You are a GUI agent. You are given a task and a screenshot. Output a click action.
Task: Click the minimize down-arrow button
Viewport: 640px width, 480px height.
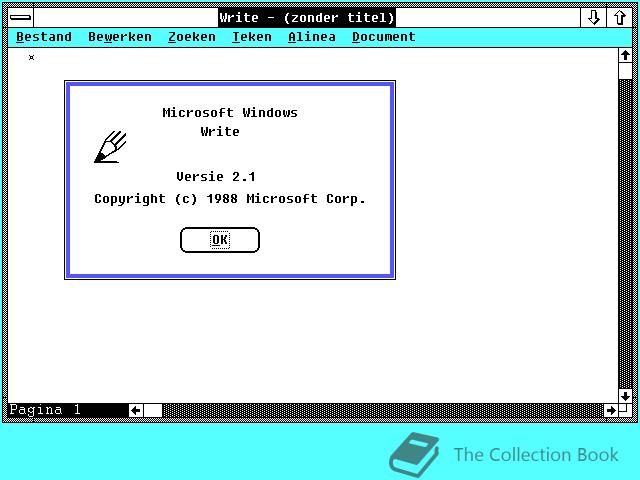tap(593, 18)
